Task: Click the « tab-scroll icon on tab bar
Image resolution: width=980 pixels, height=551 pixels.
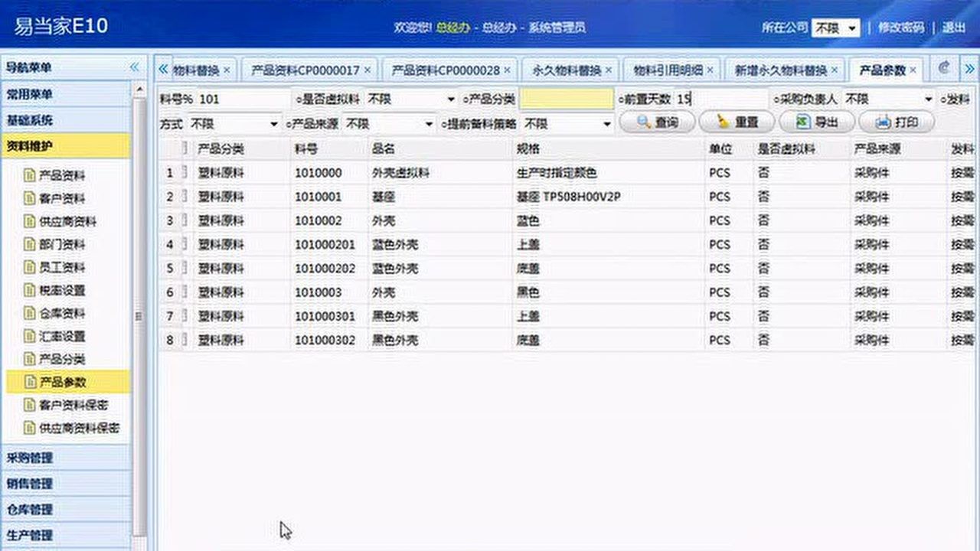Action: (x=163, y=69)
